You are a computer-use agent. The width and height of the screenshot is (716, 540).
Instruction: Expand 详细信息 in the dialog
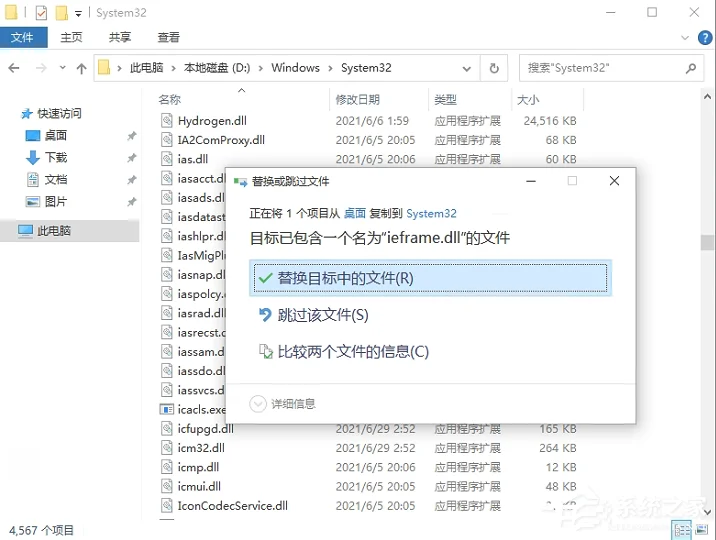point(283,404)
